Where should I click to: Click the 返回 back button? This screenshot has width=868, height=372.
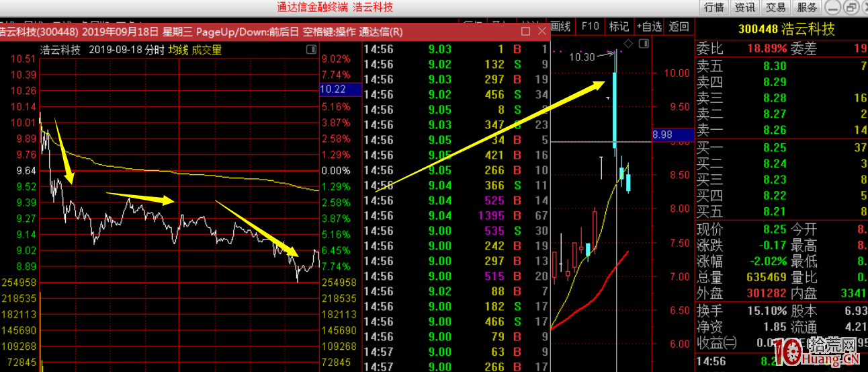pos(679,27)
